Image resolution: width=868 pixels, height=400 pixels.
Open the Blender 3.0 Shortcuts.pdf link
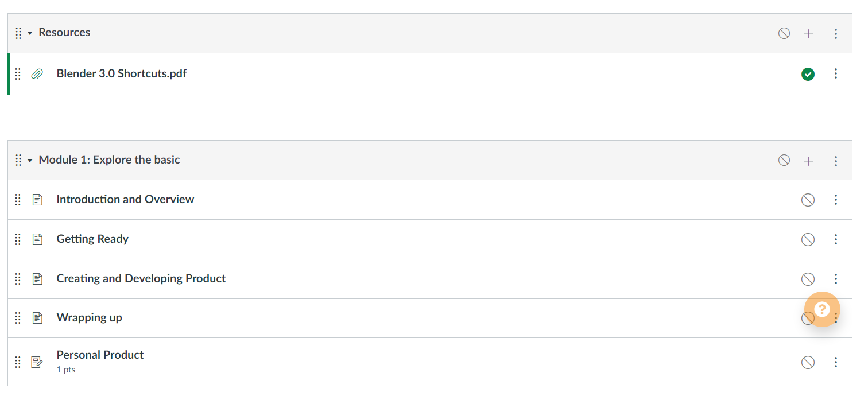pos(121,74)
